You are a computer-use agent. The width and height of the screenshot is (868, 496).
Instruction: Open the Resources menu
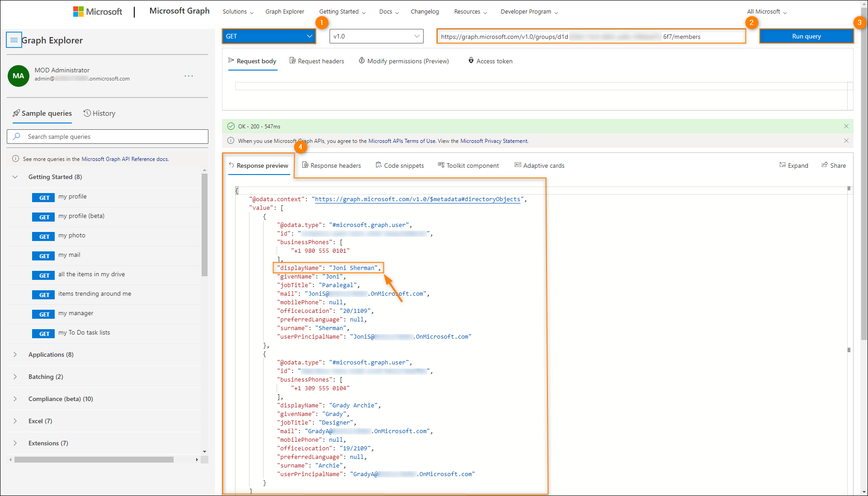(471, 12)
